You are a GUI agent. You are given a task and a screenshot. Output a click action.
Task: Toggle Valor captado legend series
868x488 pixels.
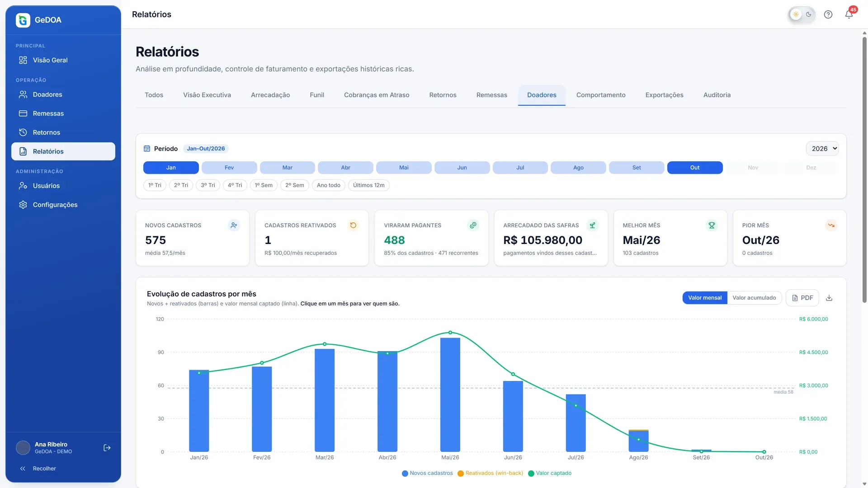pos(550,473)
